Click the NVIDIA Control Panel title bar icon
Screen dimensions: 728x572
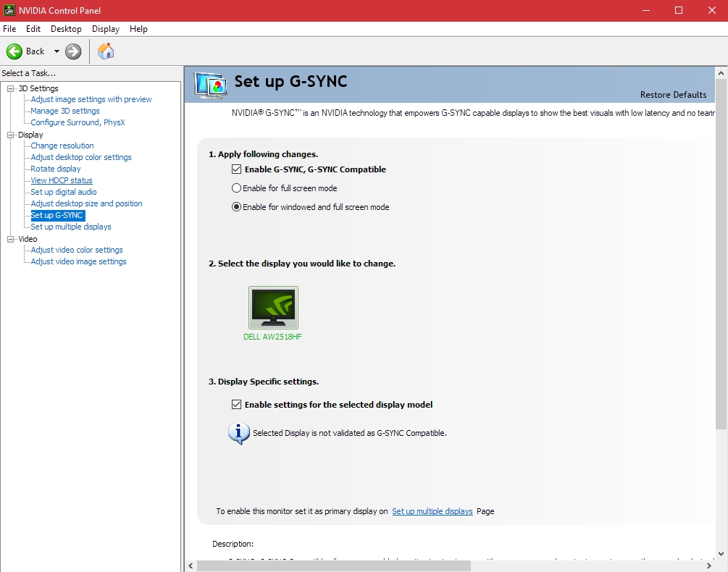click(x=9, y=10)
